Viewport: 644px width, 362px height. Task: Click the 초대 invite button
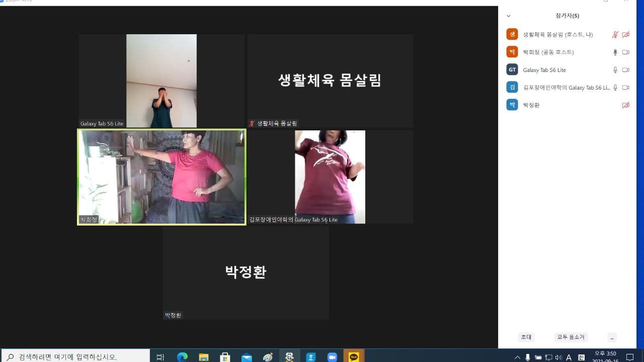pos(526,337)
